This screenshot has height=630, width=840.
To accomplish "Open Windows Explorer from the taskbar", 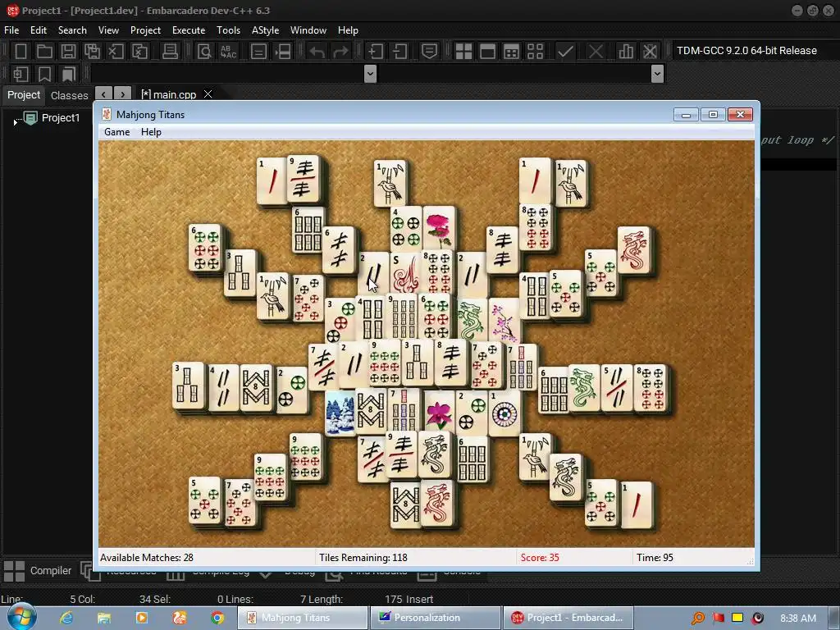I will click(104, 618).
